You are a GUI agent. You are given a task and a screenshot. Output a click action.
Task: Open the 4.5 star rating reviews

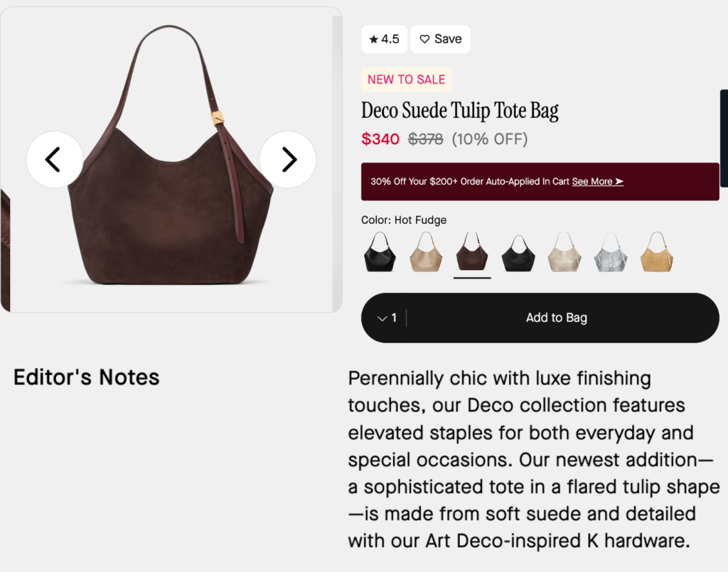[x=384, y=39]
